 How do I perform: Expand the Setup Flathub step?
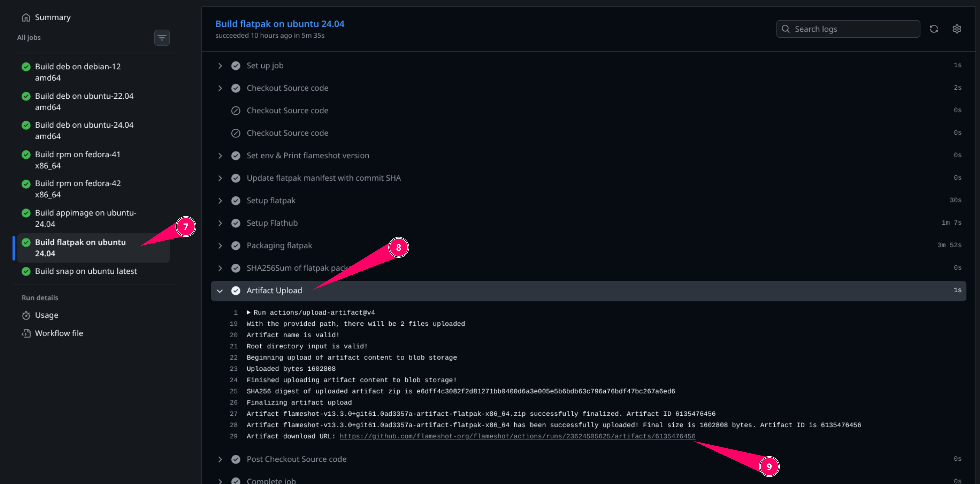coord(220,223)
